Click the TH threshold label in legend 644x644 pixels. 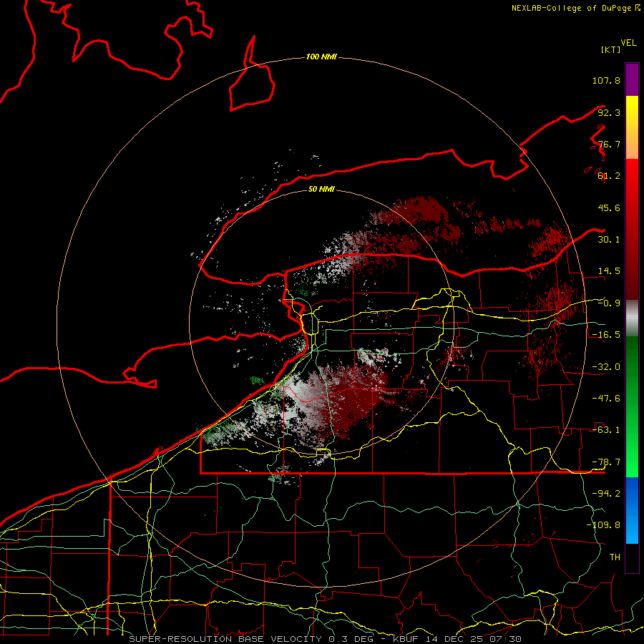coord(615,557)
